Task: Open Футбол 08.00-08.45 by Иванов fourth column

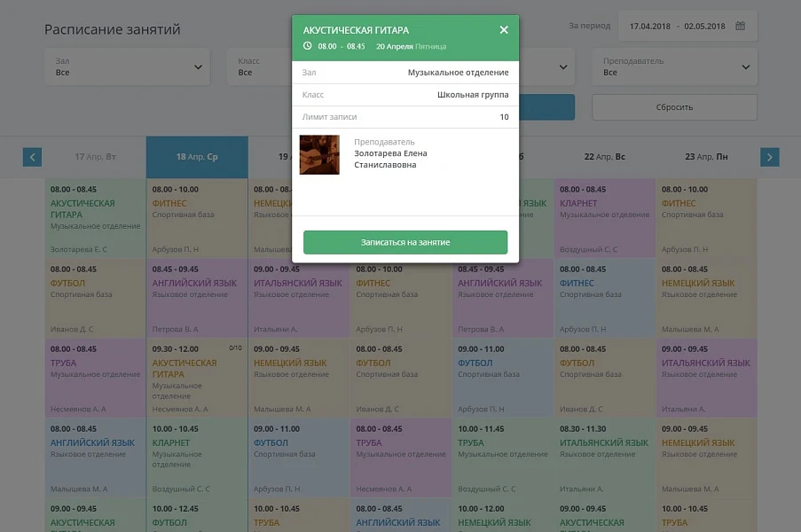Action: click(x=401, y=379)
